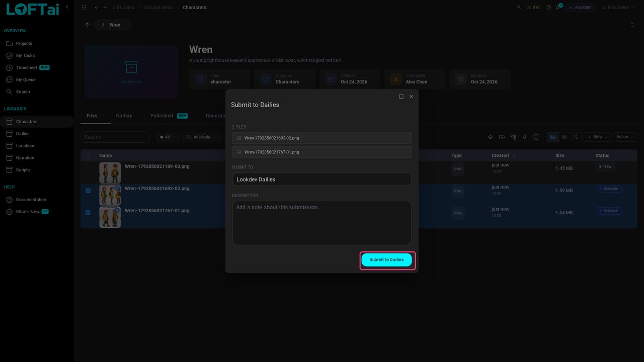The height and width of the screenshot is (362, 644).
Task: Switch to the third tile view mode
Action: pyautogui.click(x=576, y=137)
